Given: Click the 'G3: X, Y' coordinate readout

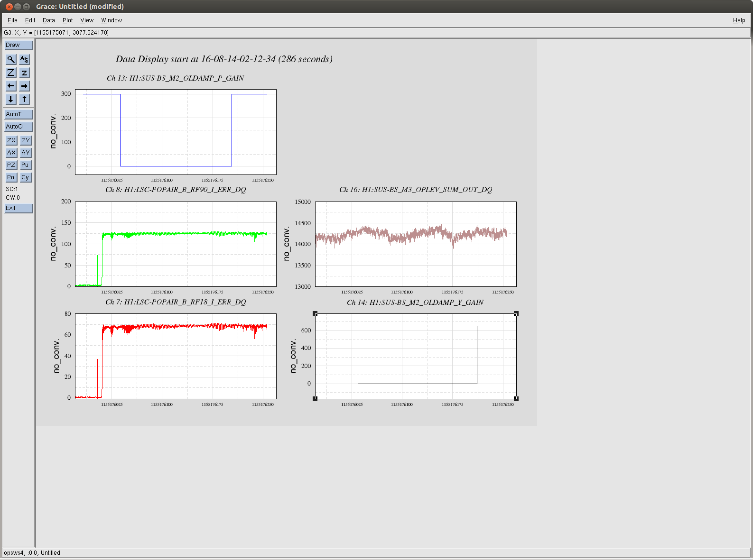Looking at the screenshot, I should 56,33.
